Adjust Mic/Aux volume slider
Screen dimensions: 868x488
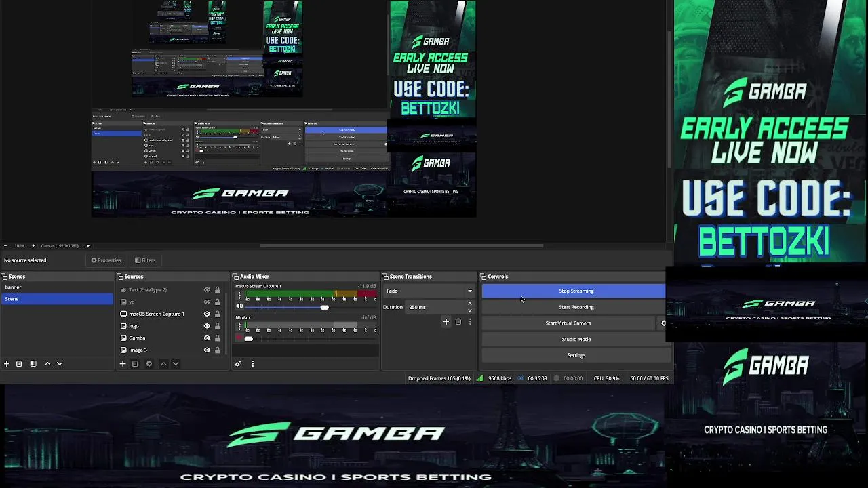249,338
